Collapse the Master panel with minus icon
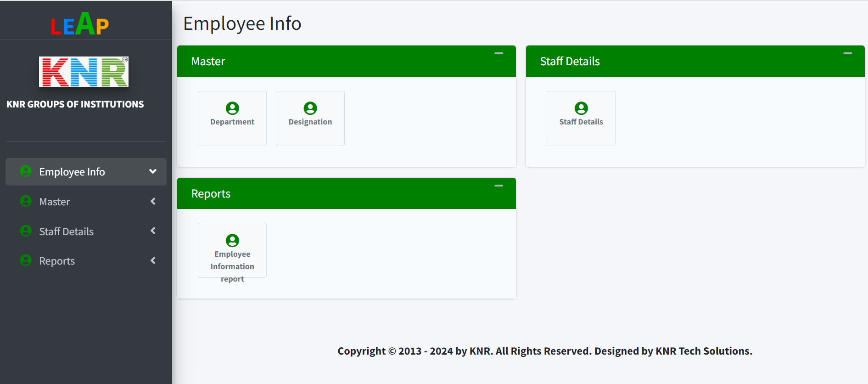868x384 pixels. click(x=499, y=54)
